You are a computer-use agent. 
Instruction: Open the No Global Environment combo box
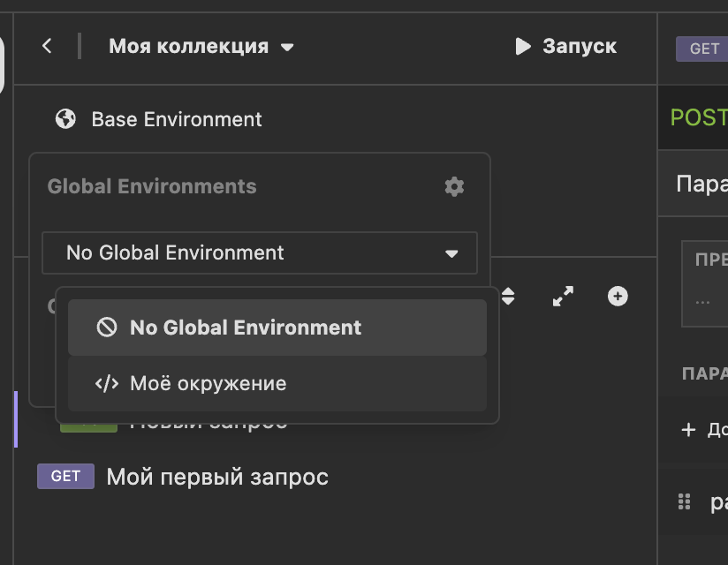tap(260, 253)
